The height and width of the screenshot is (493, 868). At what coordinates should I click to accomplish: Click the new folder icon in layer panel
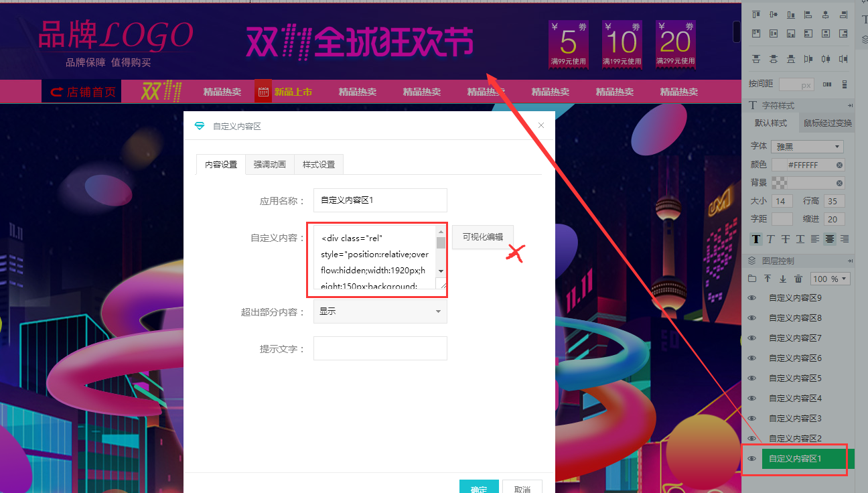[752, 279]
